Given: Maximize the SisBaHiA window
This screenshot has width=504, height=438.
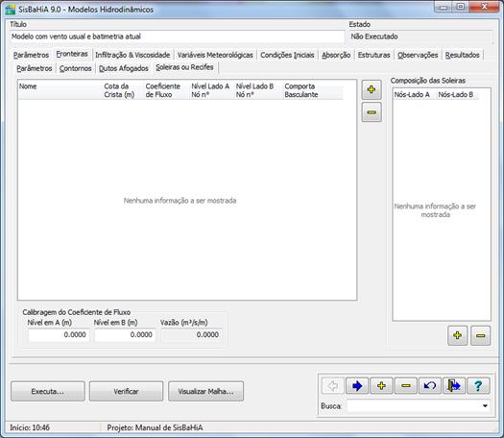Looking at the screenshot, I should point(461,7).
